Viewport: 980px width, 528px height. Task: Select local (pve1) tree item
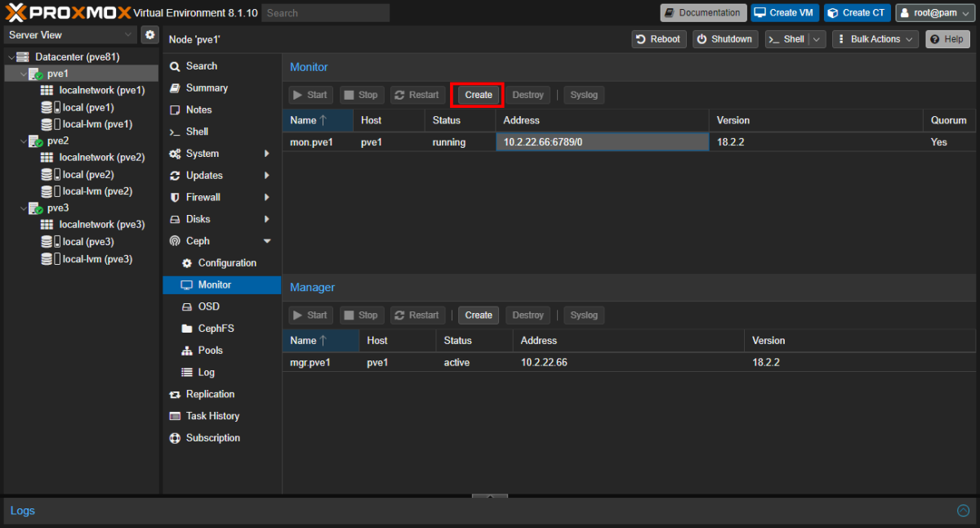click(x=88, y=107)
